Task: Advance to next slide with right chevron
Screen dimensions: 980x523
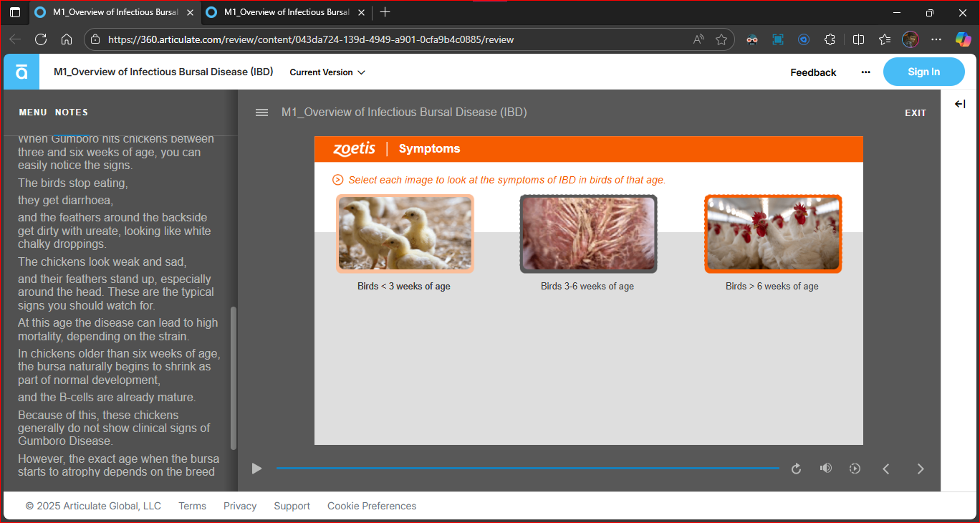Action: [x=921, y=469]
